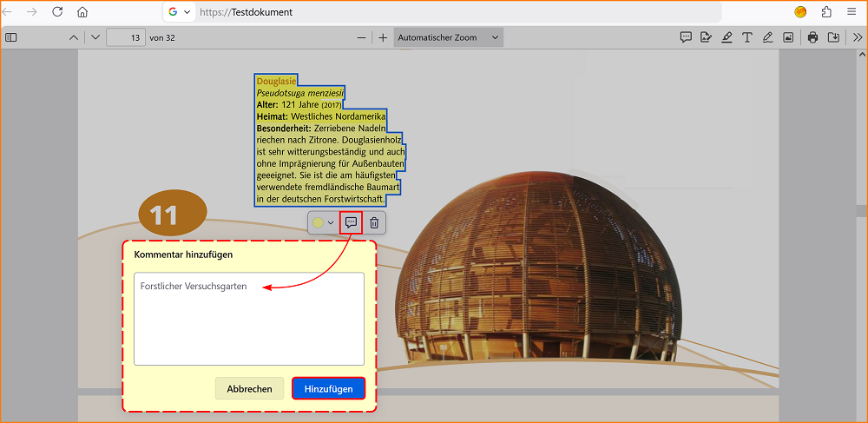Click the page number field showing 13

click(x=126, y=37)
